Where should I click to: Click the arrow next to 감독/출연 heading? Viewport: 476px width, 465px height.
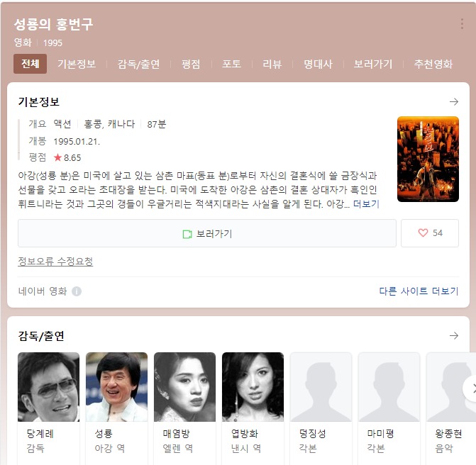(x=454, y=335)
